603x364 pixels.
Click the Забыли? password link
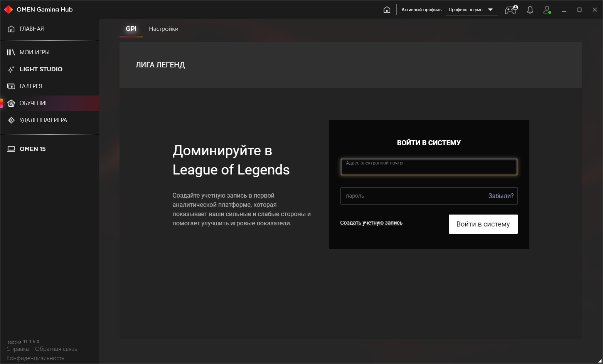501,196
